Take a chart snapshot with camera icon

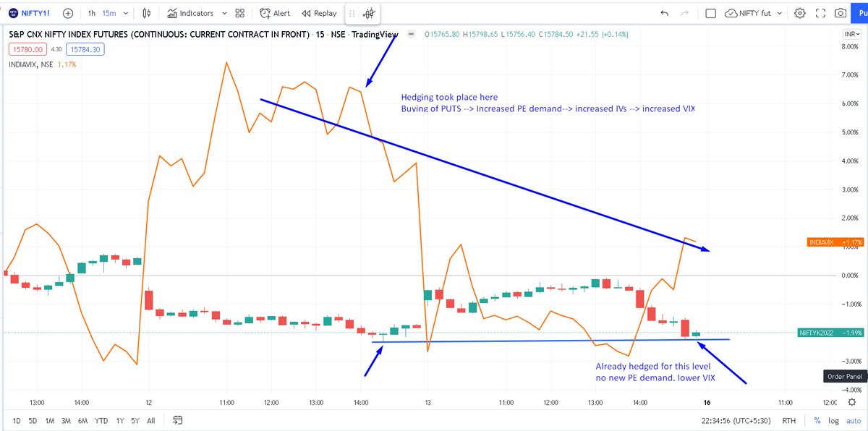(x=841, y=13)
